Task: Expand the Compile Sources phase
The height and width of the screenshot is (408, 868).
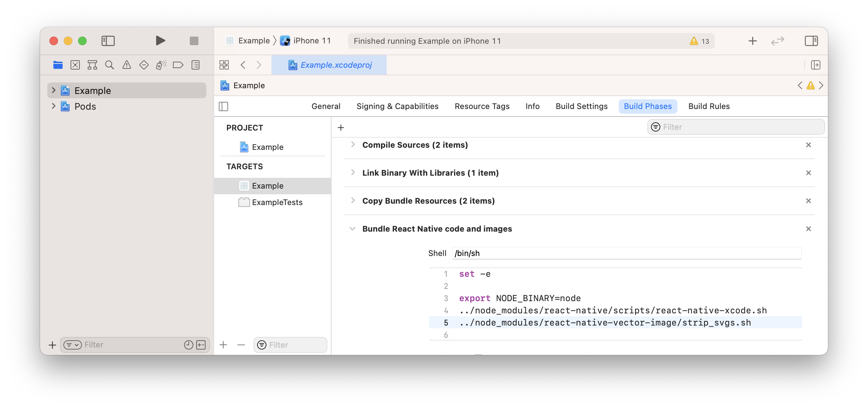Action: click(x=353, y=144)
